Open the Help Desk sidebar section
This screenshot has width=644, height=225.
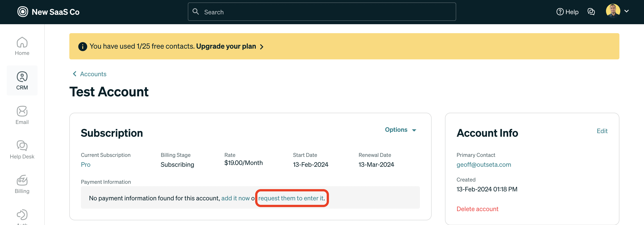(x=22, y=149)
